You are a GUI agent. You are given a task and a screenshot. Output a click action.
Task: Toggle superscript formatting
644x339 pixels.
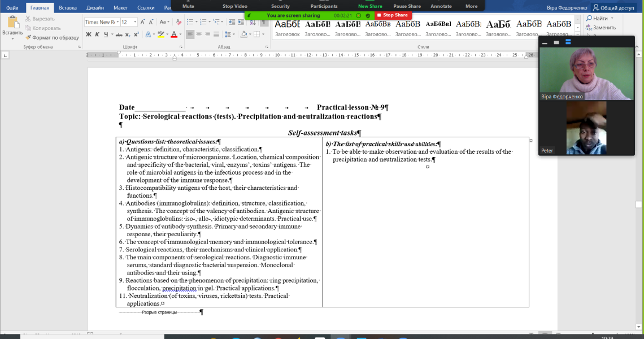(x=136, y=34)
